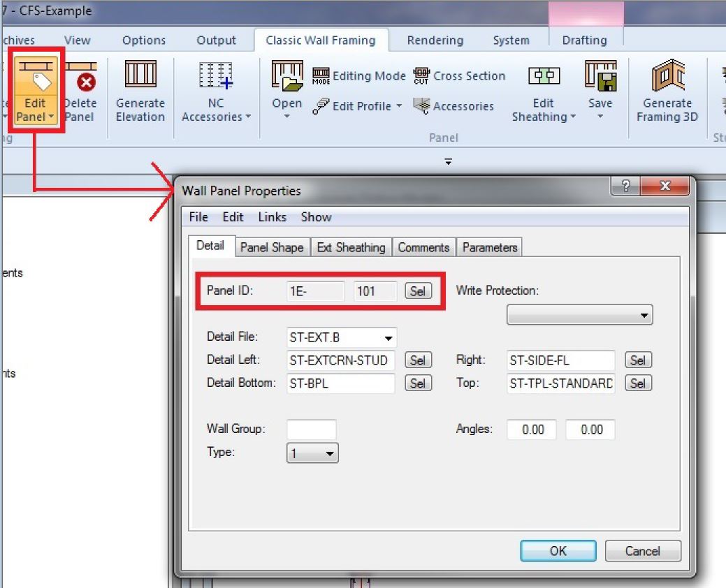The image size is (726, 588).
Task: Click Generate Elevation icon
Action: 140,75
